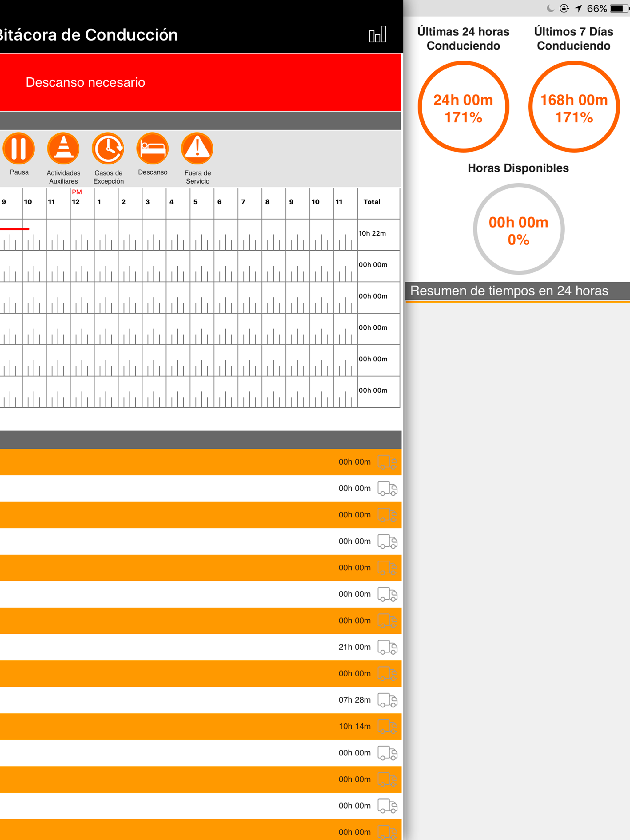The width and height of the screenshot is (630, 840).
Task: Tap the truck icon beside 21h 00m
Action: (x=388, y=647)
